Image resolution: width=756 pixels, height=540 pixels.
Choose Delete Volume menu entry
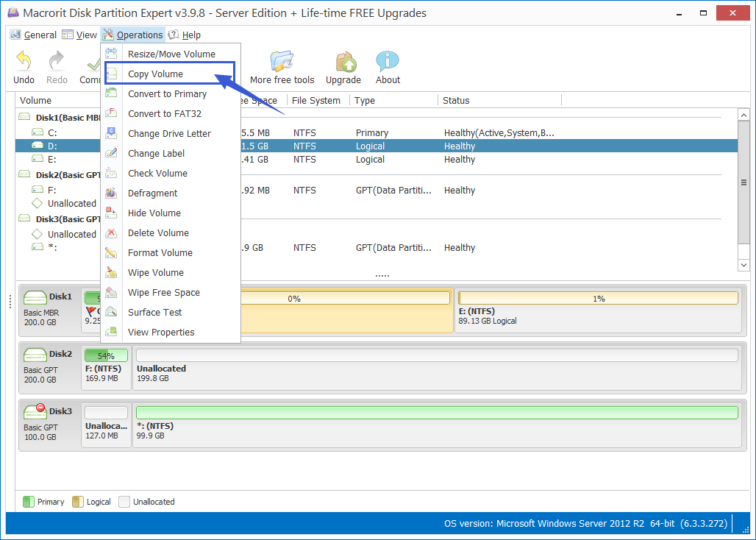point(171,232)
